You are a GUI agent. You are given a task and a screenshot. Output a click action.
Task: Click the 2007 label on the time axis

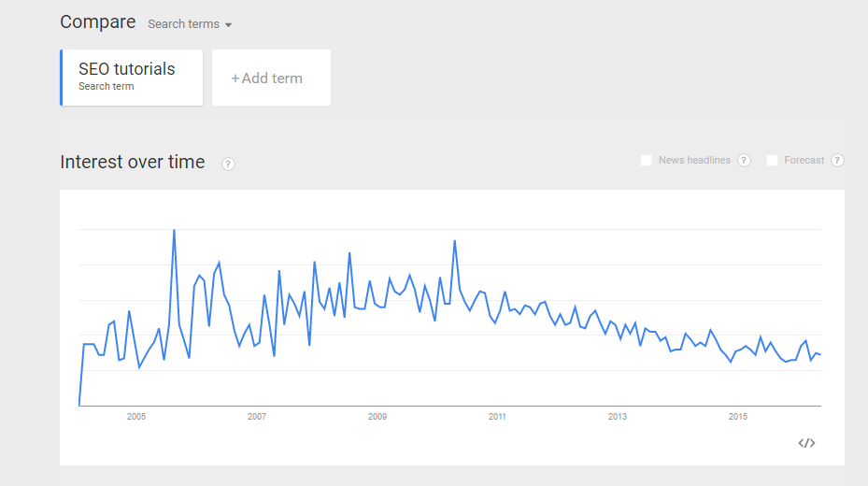257,416
